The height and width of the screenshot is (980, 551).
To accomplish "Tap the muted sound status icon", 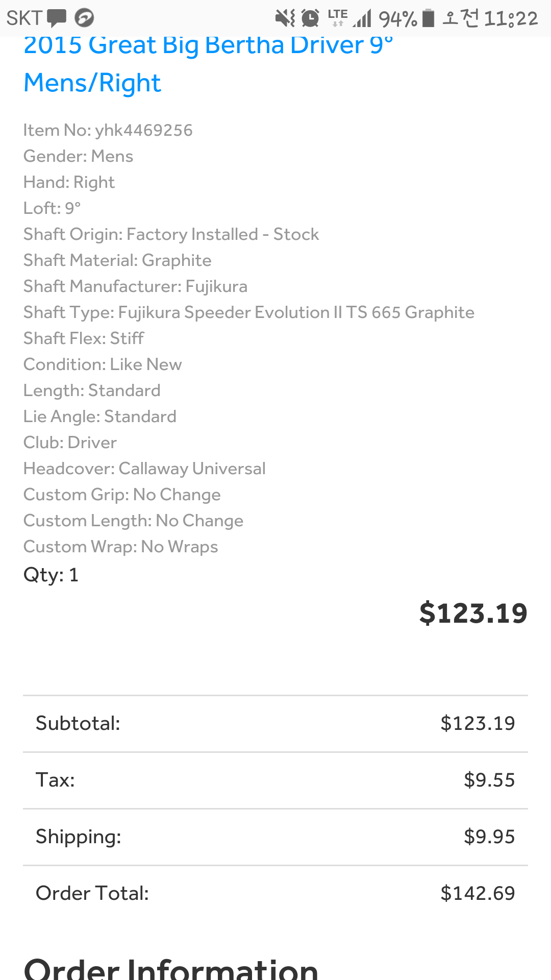I will click(x=285, y=18).
